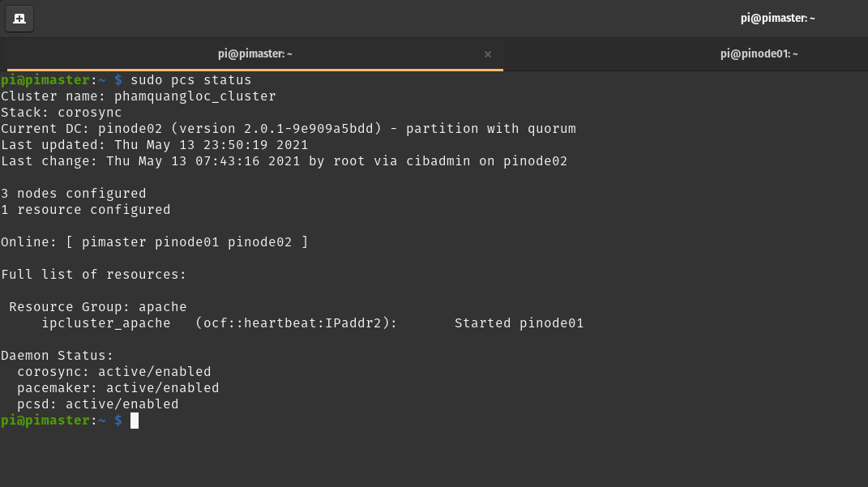Click the '3 nodes configured' line
This screenshot has width=868, height=487.
[73, 194]
